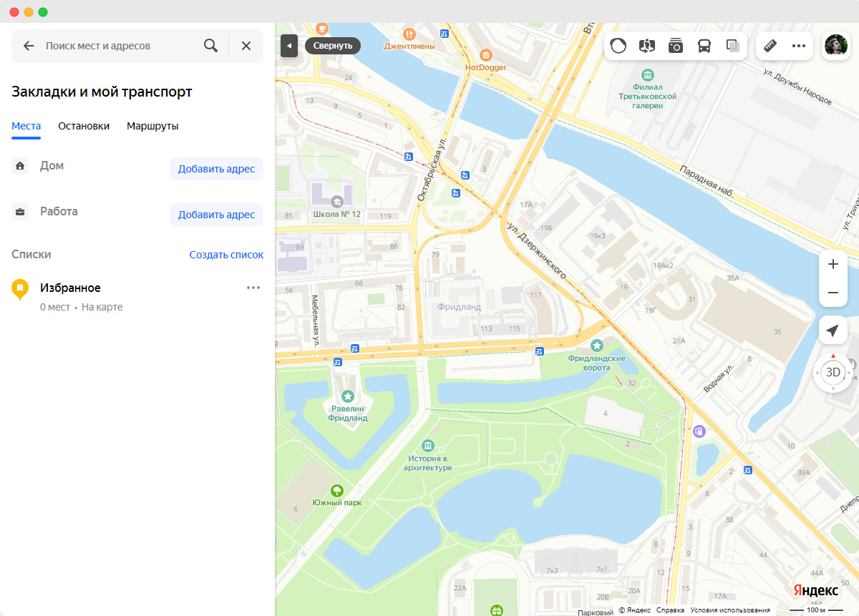Open options menu for Избранное list
The width and height of the screenshot is (859, 616).
pos(253,288)
